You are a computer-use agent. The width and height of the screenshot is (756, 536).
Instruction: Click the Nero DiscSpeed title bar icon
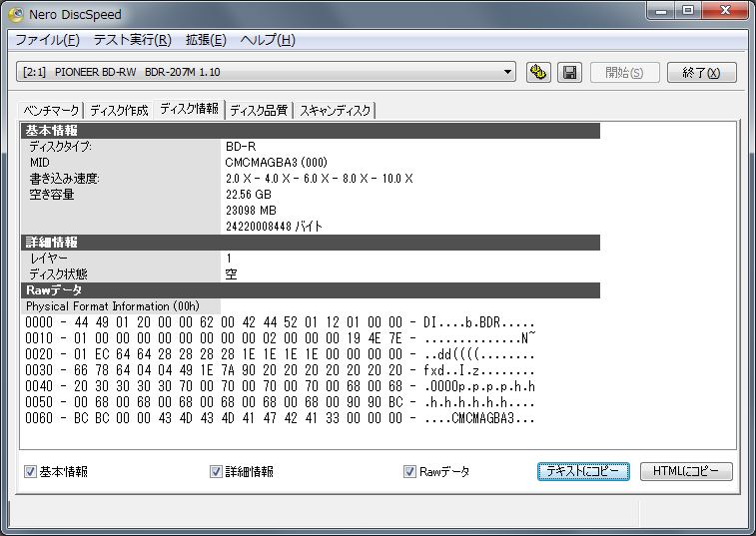pyautogui.click(x=16, y=14)
